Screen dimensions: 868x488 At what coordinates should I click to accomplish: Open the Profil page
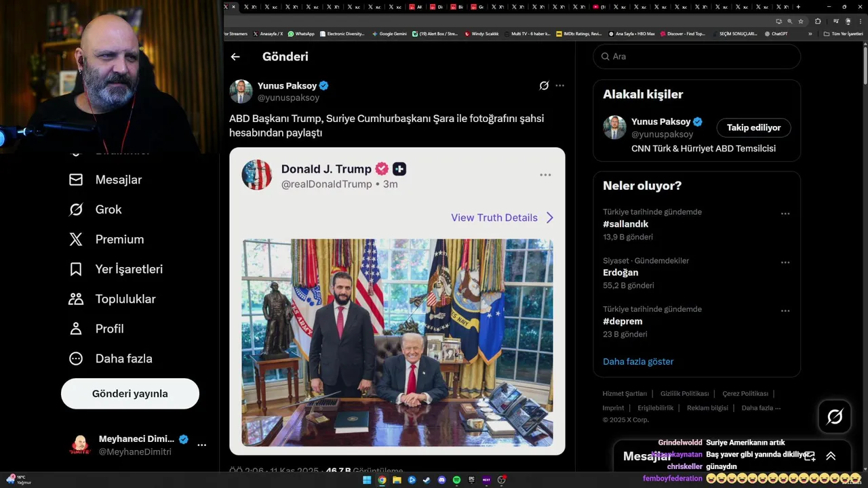pos(96,329)
